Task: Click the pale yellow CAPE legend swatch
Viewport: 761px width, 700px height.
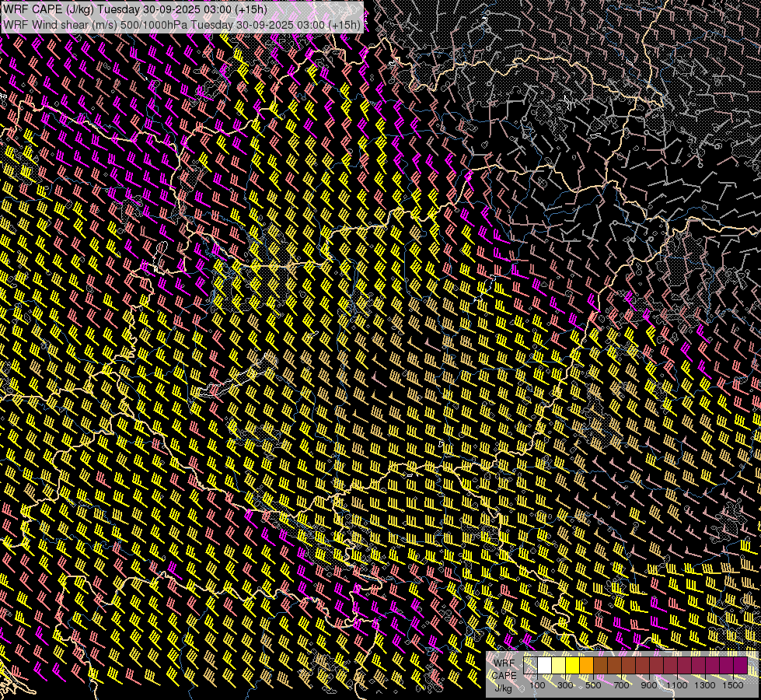Action: (558, 666)
